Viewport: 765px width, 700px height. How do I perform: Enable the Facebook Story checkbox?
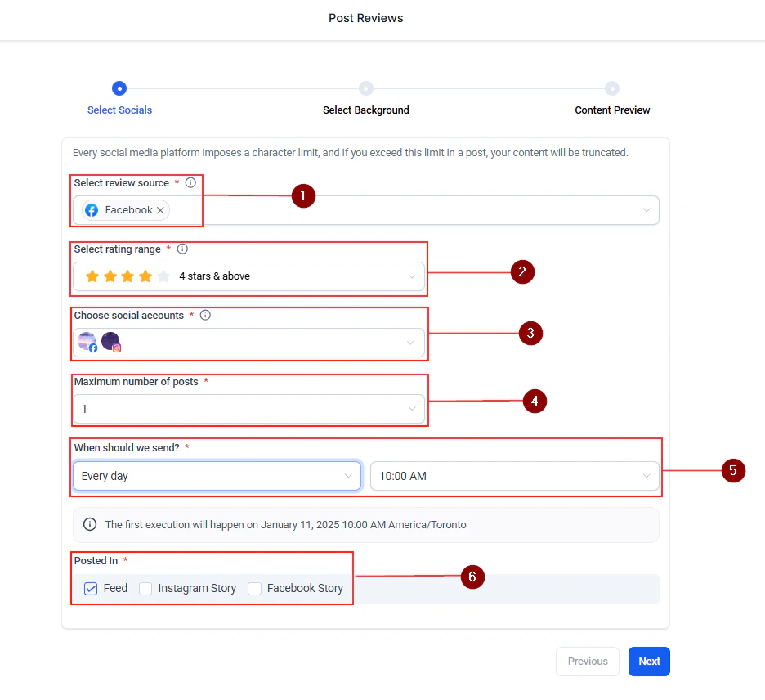click(253, 588)
